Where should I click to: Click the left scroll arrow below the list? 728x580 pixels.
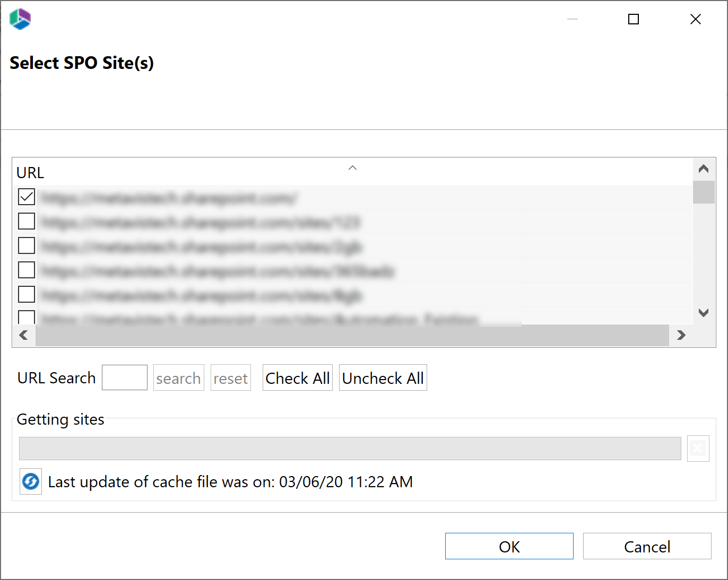23,335
